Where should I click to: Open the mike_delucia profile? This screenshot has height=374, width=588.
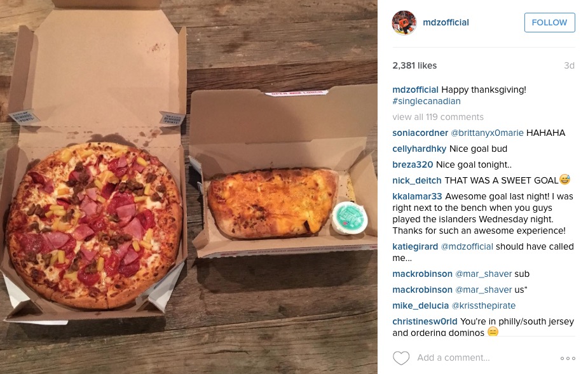pos(420,306)
